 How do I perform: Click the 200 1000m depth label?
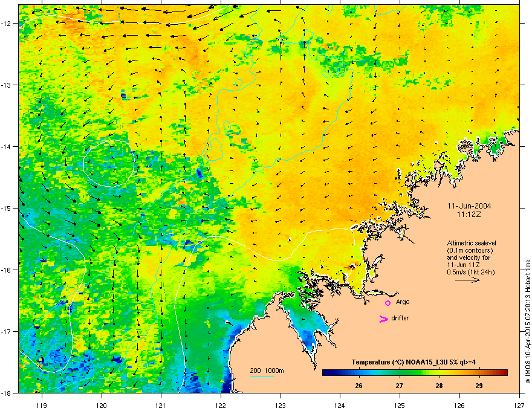click(267, 371)
